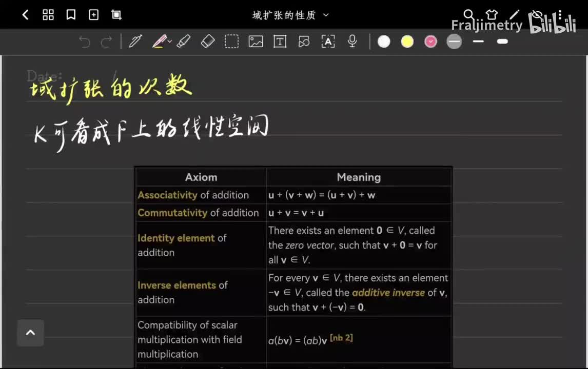Open the Inverse elements link
Screen dimensions: 588x369
point(177,285)
